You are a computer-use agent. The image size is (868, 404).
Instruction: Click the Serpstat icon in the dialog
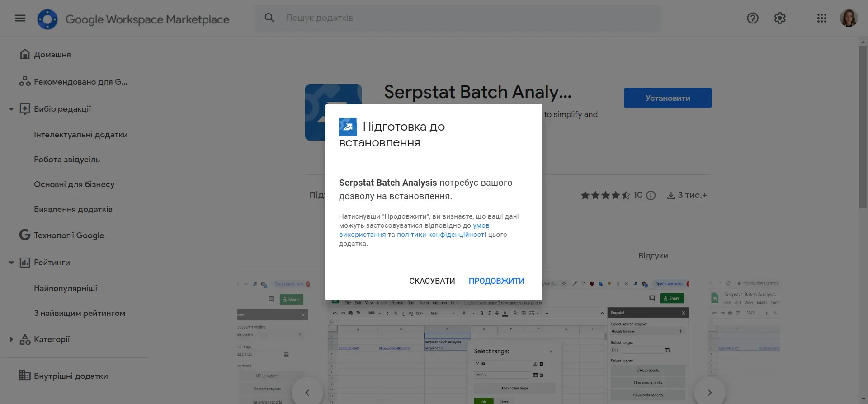coord(348,127)
